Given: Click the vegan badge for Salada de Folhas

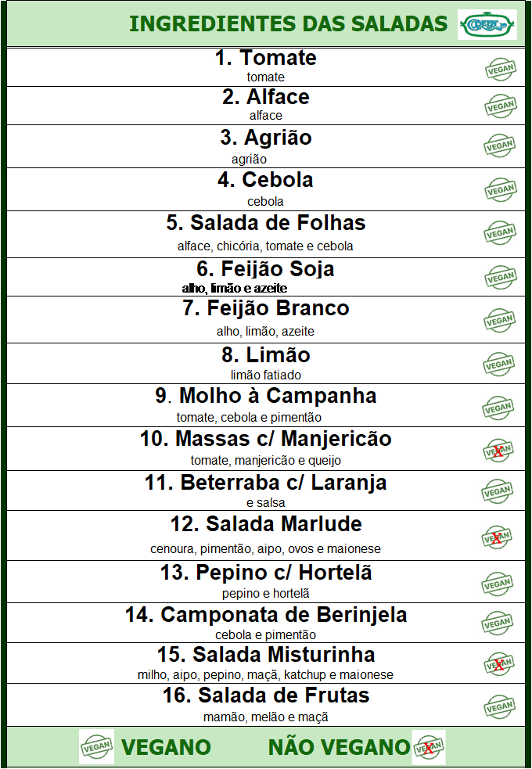Looking at the screenshot, I should [x=499, y=232].
